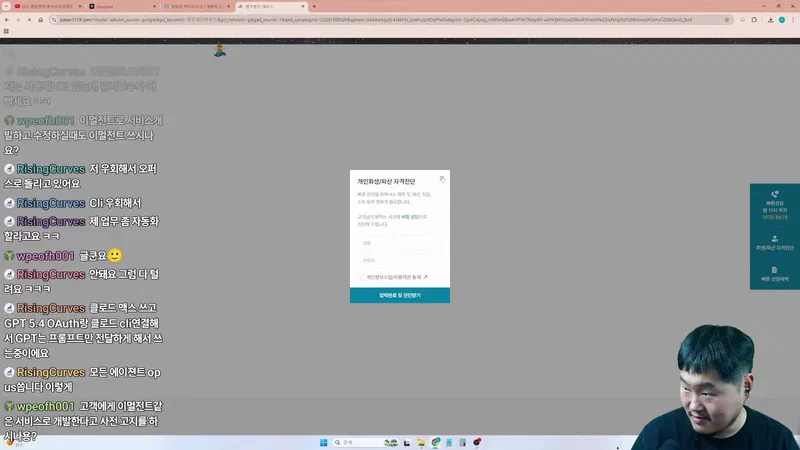Click the phone number input field in the popup
This screenshot has height=450, width=800.
click(x=400, y=260)
